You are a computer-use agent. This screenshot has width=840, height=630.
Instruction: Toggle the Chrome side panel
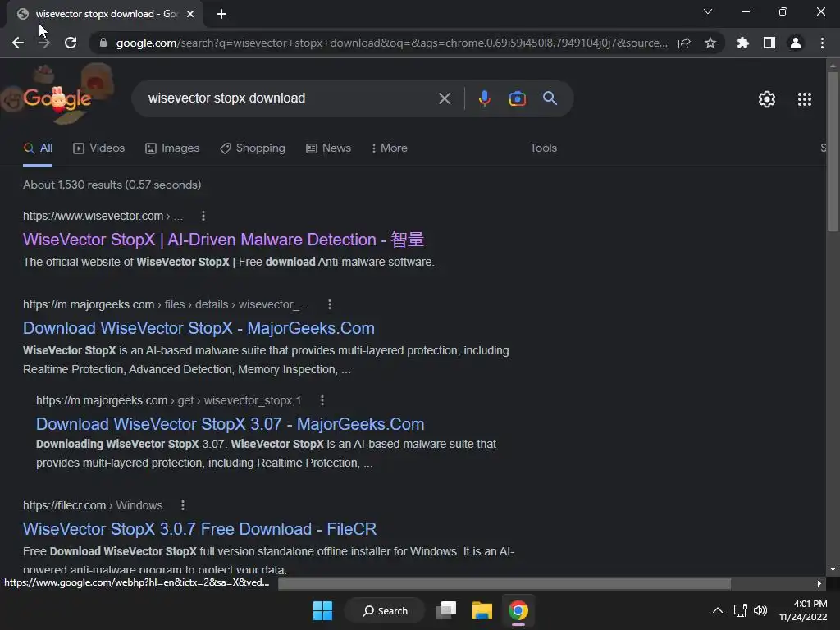coord(769,43)
